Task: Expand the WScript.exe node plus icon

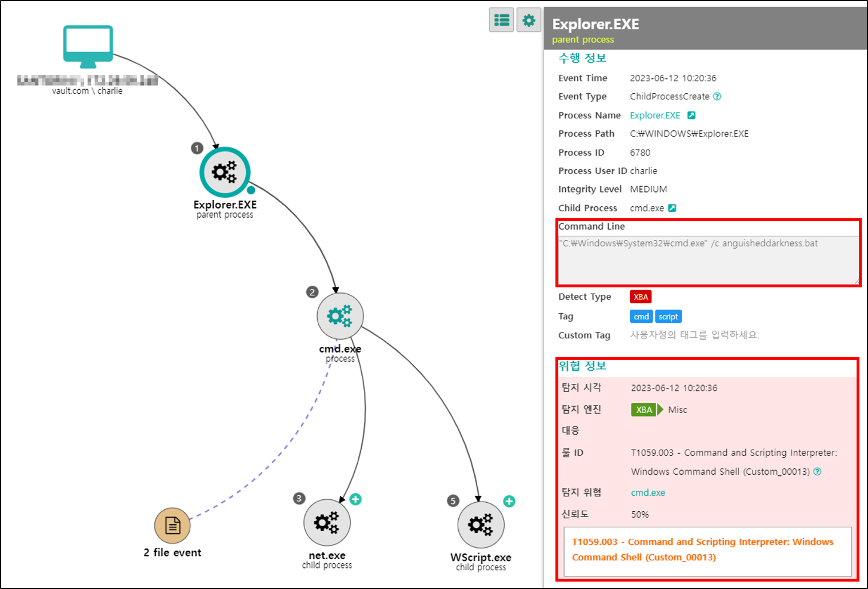Action: pos(509,502)
